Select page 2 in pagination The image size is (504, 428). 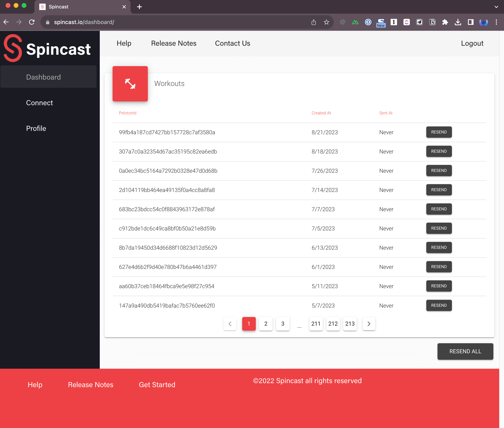point(266,324)
